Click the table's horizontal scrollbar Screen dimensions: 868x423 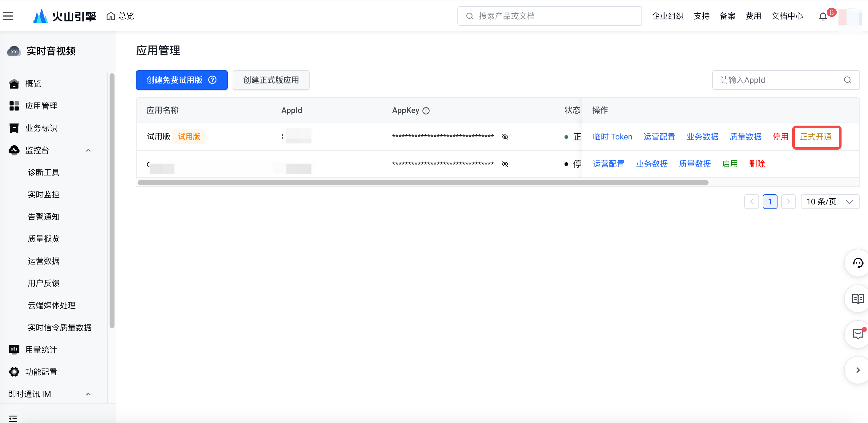(423, 182)
